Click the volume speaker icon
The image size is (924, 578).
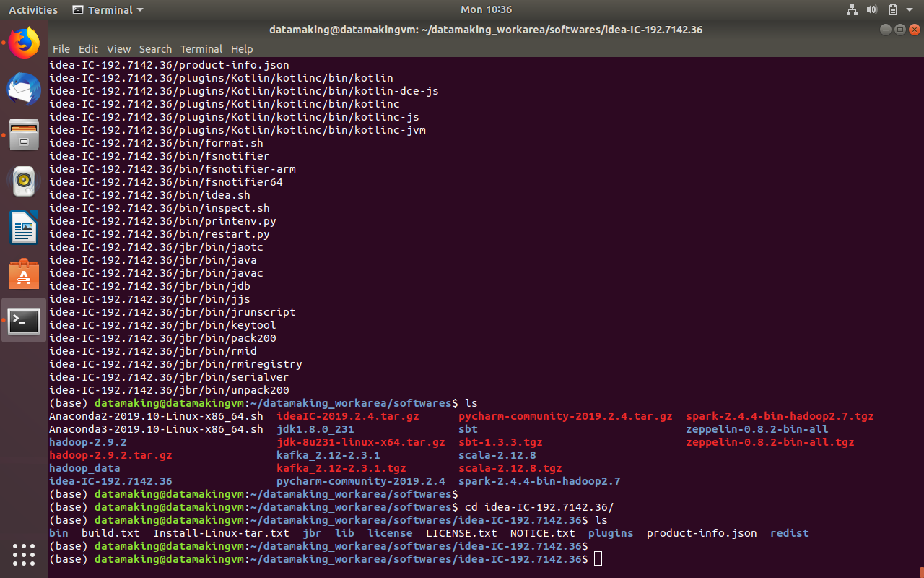point(871,9)
